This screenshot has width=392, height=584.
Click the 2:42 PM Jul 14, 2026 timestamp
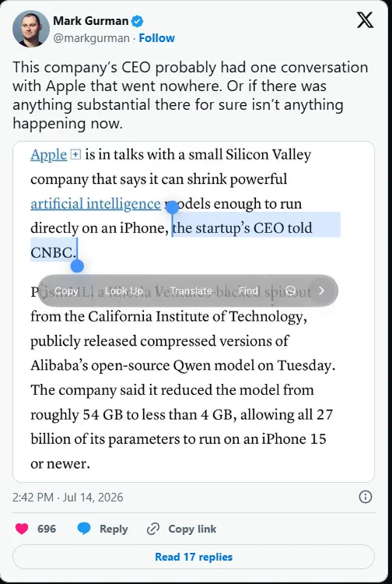[68, 498]
